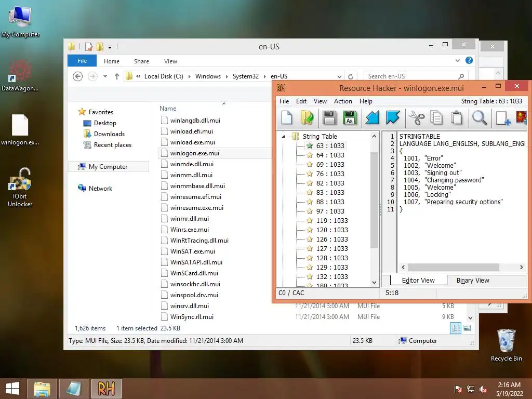Open the Edit menu in Resource Hacker

click(301, 101)
